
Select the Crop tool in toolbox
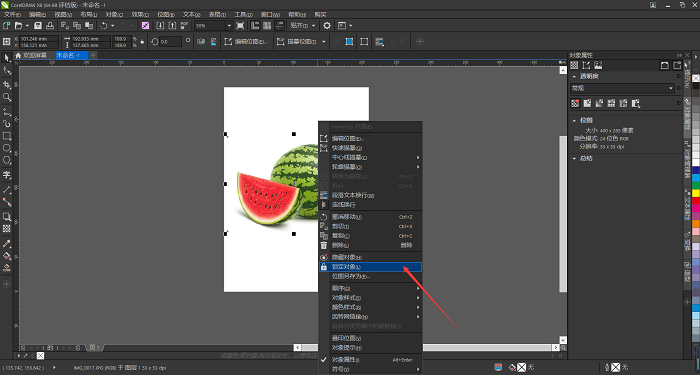tap(7, 84)
